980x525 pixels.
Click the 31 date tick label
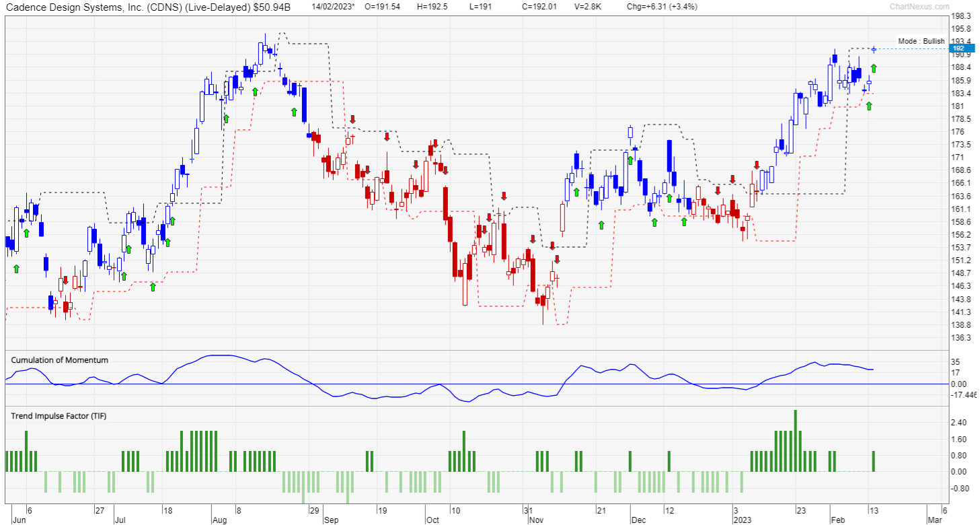pyautogui.click(x=529, y=510)
